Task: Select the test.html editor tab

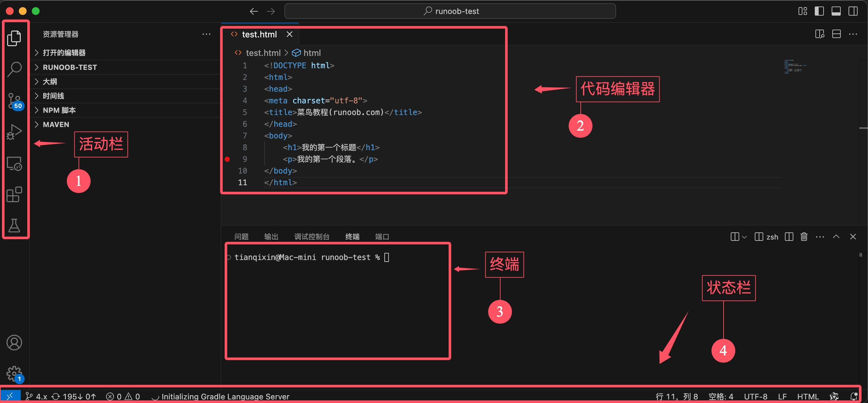Action: [259, 34]
